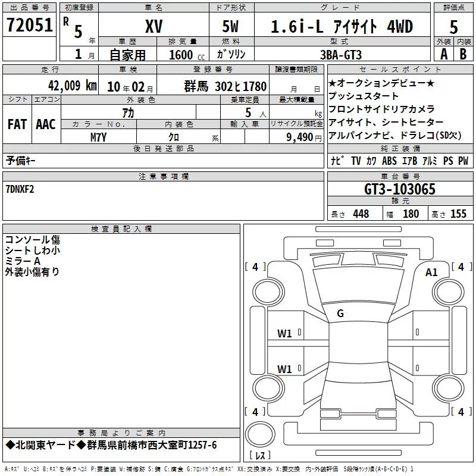Screen dimensions: 476x476
Task: Select the color code M7Y
Action: point(98,137)
